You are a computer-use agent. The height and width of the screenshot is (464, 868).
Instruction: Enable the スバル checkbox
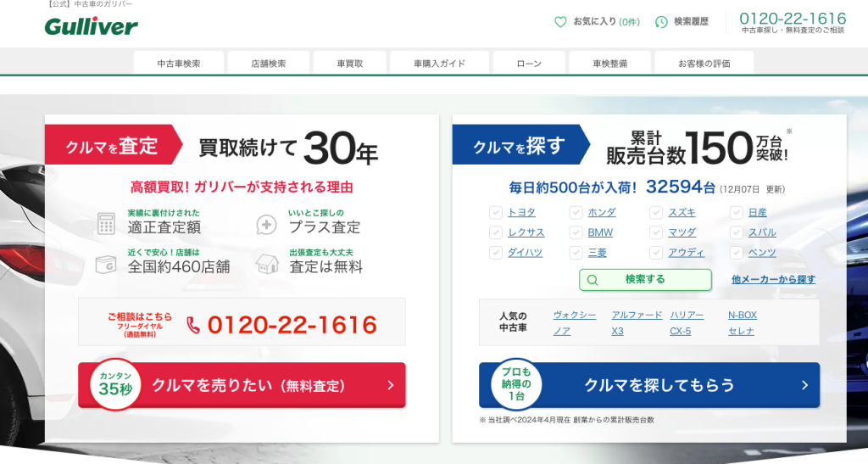coord(737,232)
